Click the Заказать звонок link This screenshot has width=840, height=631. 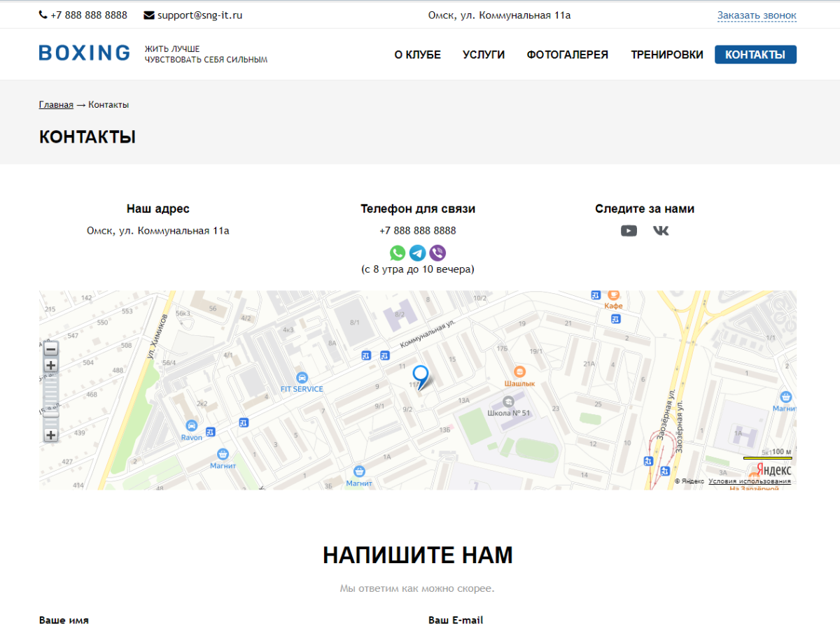pyautogui.click(x=757, y=15)
